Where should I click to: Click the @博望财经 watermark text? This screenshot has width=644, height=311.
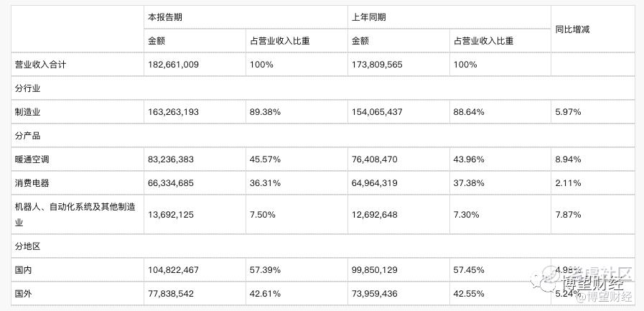coord(605,296)
